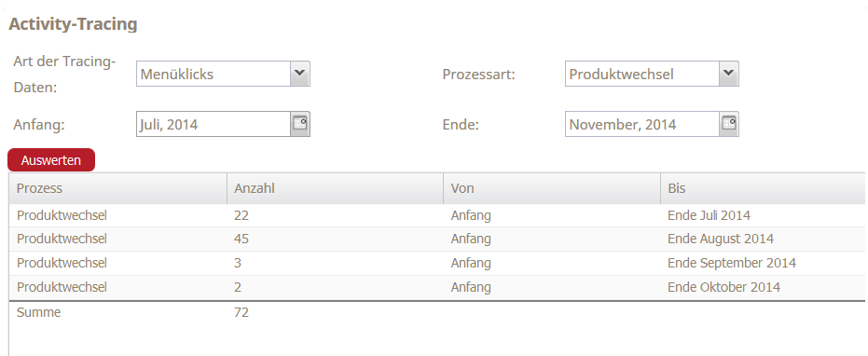Image resolution: width=868 pixels, height=356 pixels.
Task: Sort by the Von column header
Action: tap(552, 188)
